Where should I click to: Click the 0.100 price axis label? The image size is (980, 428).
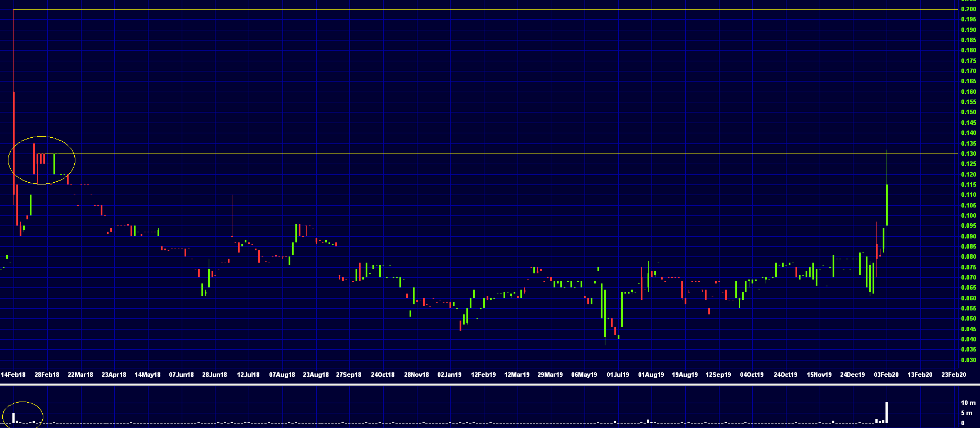click(969, 216)
